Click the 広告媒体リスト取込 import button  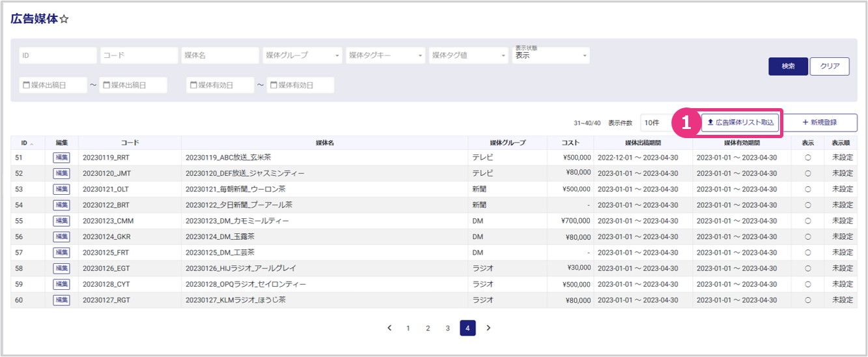coord(740,122)
